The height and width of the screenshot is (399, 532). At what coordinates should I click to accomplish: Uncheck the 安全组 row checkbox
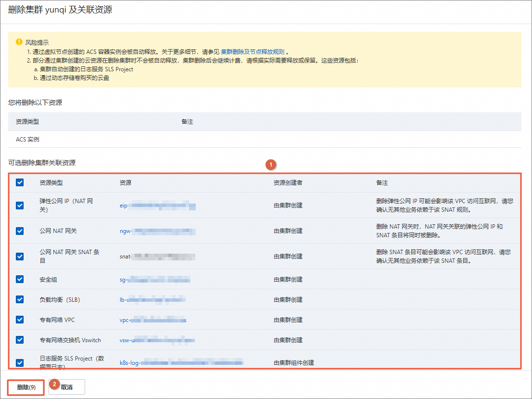coord(20,279)
